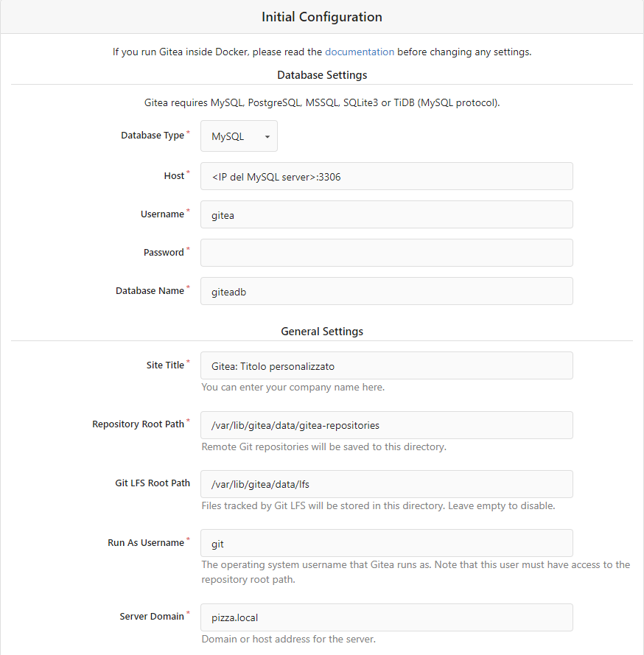Click the caret arrow beside MySQL
The width and height of the screenshot is (644, 655).
click(267, 136)
